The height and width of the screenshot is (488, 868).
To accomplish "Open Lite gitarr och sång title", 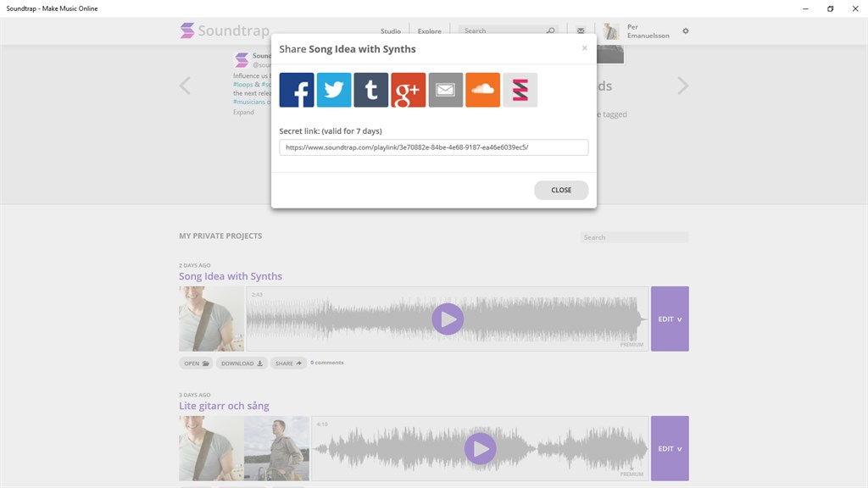I will coord(224,406).
